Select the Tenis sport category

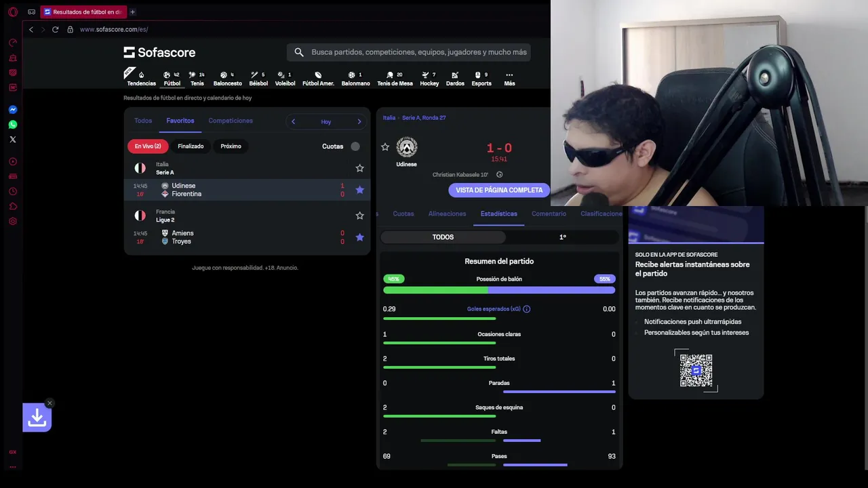click(x=197, y=79)
